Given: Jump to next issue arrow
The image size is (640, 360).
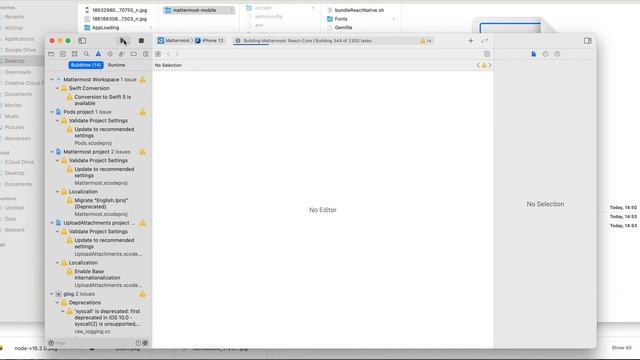Looking at the screenshot, I should (x=490, y=65).
